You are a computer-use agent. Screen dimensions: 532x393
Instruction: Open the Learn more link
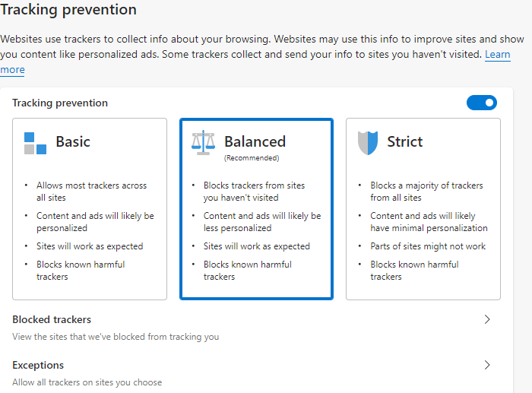[497, 55]
